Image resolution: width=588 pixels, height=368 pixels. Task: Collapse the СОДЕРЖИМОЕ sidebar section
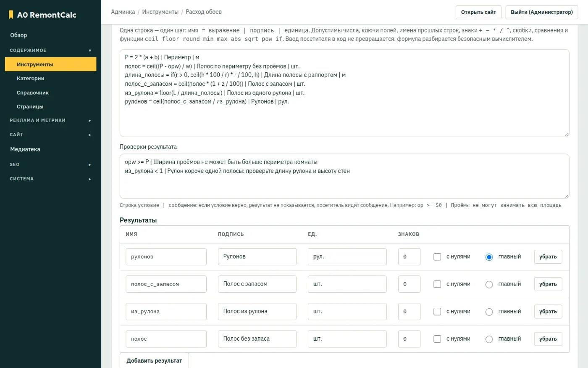click(x=50, y=50)
